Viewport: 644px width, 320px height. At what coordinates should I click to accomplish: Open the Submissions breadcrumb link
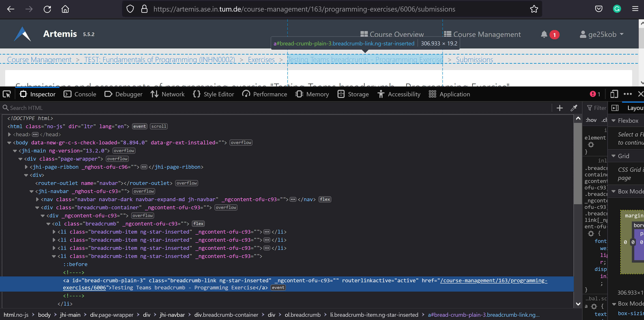[474, 59]
